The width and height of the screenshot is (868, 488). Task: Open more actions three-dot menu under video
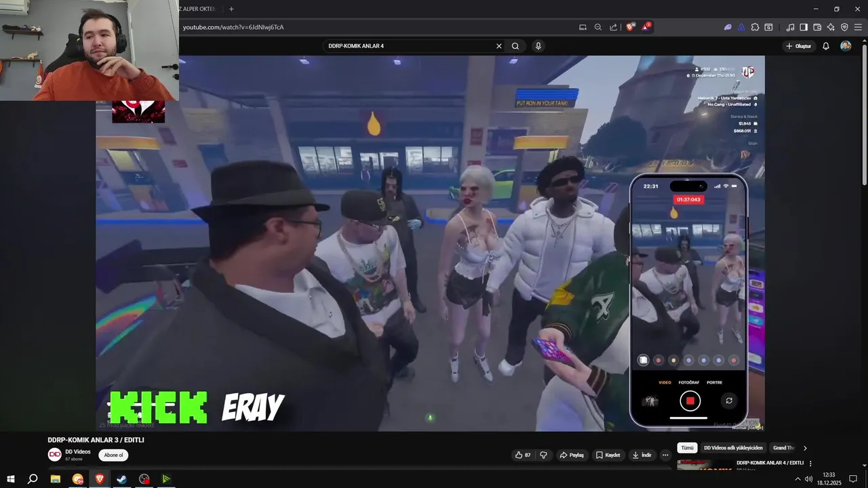pyautogui.click(x=665, y=455)
